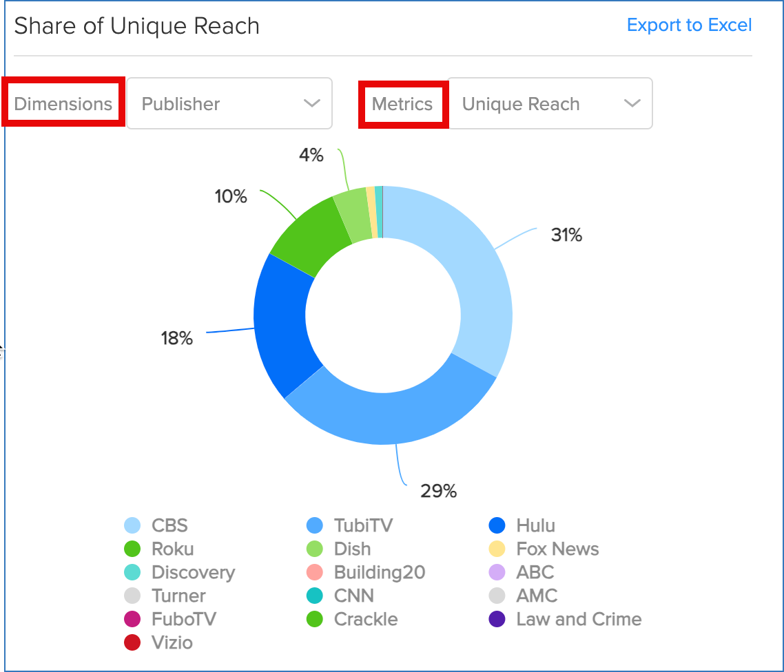Click the highlighted Dimensions label
The width and height of the screenshot is (784, 672).
click(x=63, y=103)
